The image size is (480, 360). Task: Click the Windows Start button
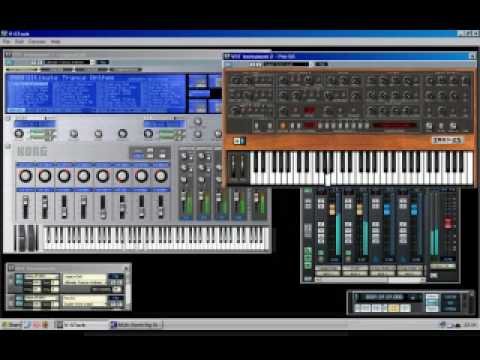pyautogui.click(x=12, y=324)
